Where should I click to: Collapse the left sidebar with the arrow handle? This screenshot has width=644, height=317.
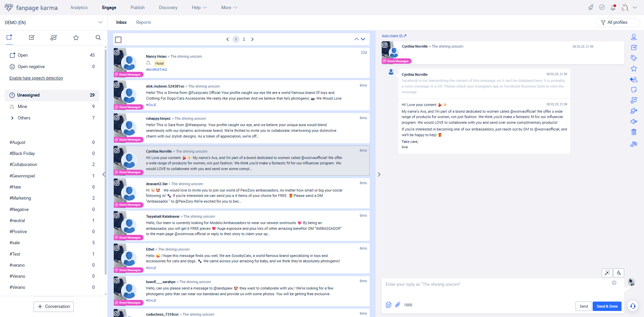[104, 174]
